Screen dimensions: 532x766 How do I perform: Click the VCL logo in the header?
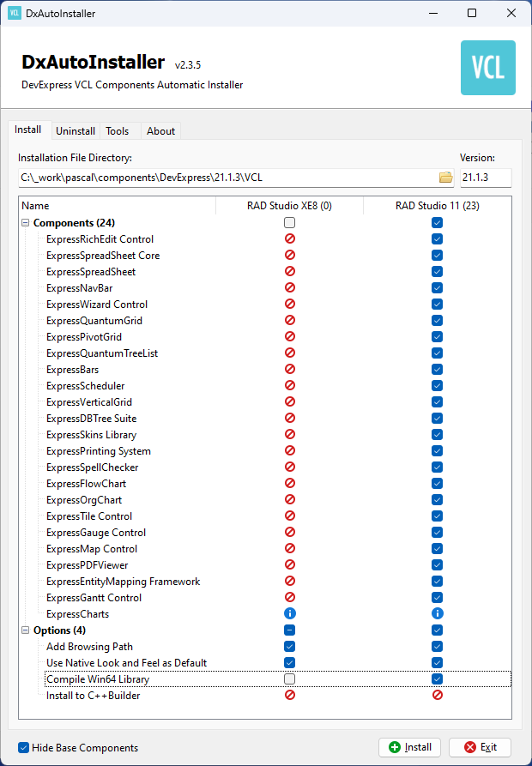pyautogui.click(x=488, y=68)
